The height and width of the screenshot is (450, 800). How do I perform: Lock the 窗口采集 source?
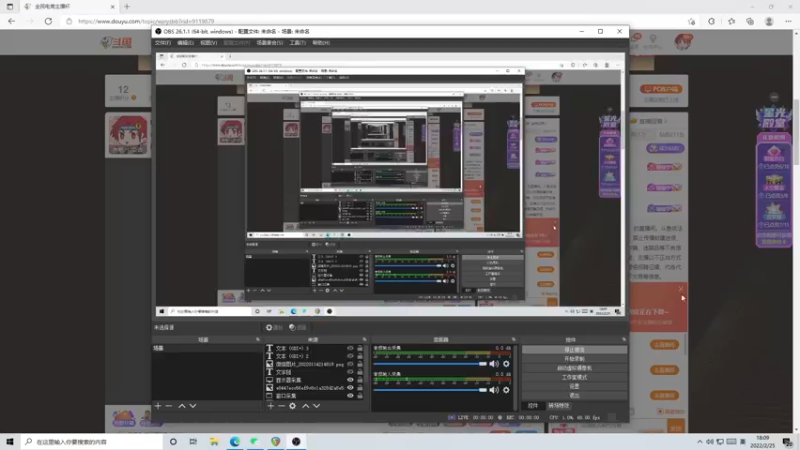(x=360, y=395)
